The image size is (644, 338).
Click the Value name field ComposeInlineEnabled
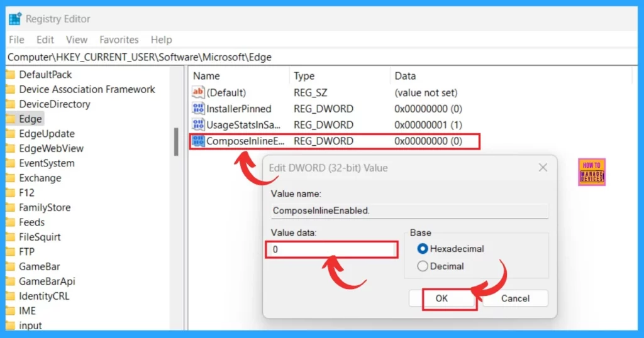[x=409, y=211]
